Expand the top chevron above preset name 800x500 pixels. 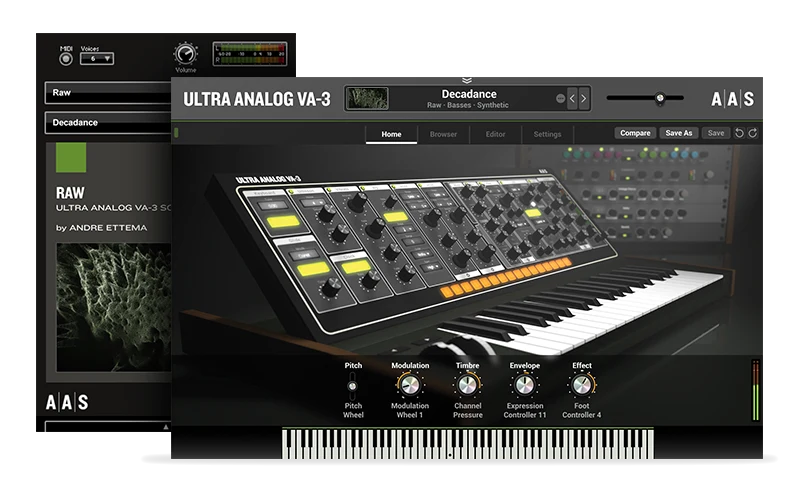click(x=467, y=81)
